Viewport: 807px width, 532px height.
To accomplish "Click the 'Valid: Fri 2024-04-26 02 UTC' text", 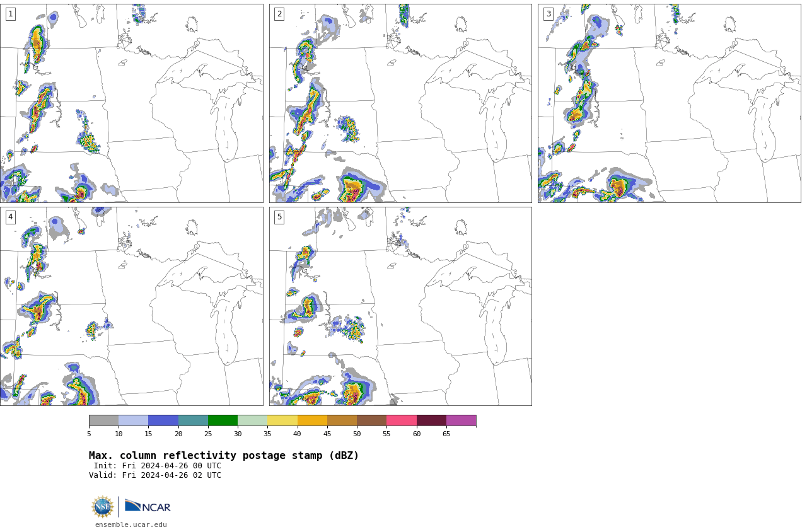I will click(x=155, y=475).
